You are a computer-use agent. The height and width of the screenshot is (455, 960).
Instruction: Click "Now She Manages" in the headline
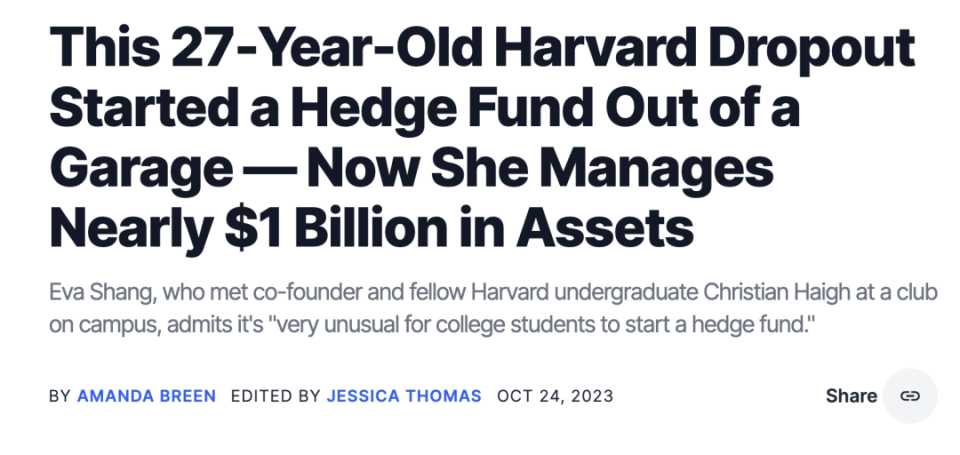pyautogui.click(x=541, y=170)
